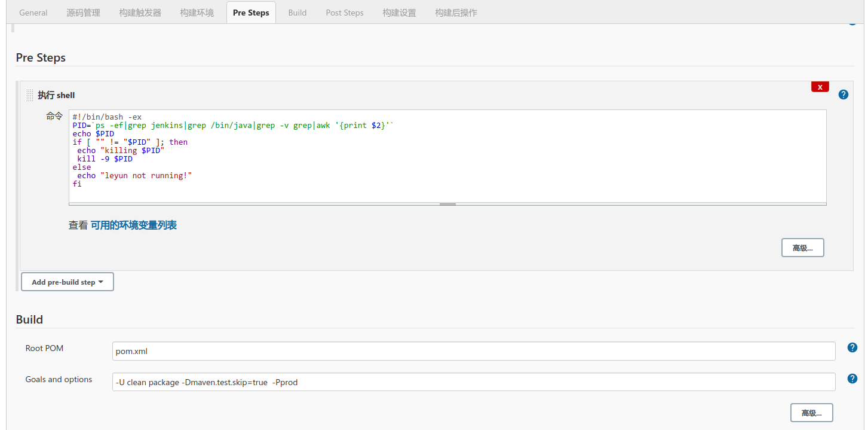Jump to the Build tab
Viewport: 868px width, 430px height.
tap(297, 13)
